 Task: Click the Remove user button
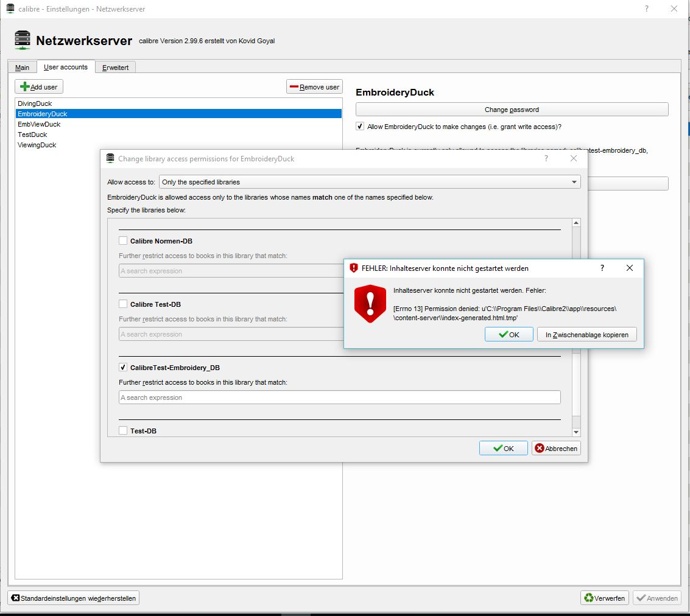[314, 86]
